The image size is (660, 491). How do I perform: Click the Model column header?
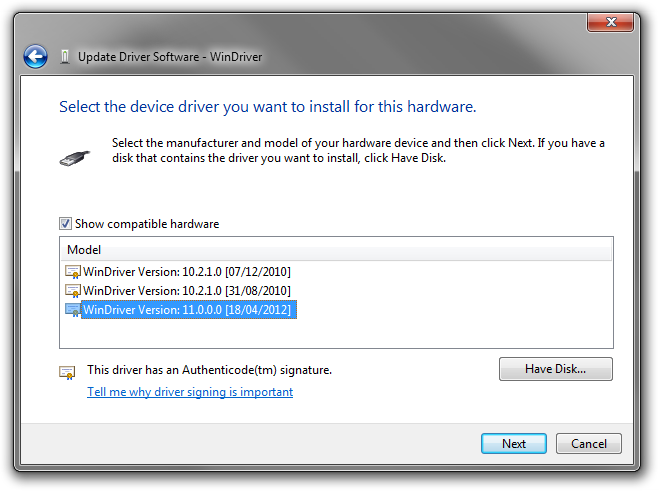click(336, 250)
